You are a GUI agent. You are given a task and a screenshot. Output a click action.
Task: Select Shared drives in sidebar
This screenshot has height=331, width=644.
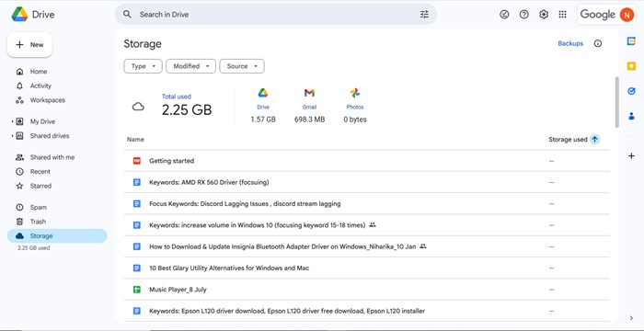tap(50, 136)
